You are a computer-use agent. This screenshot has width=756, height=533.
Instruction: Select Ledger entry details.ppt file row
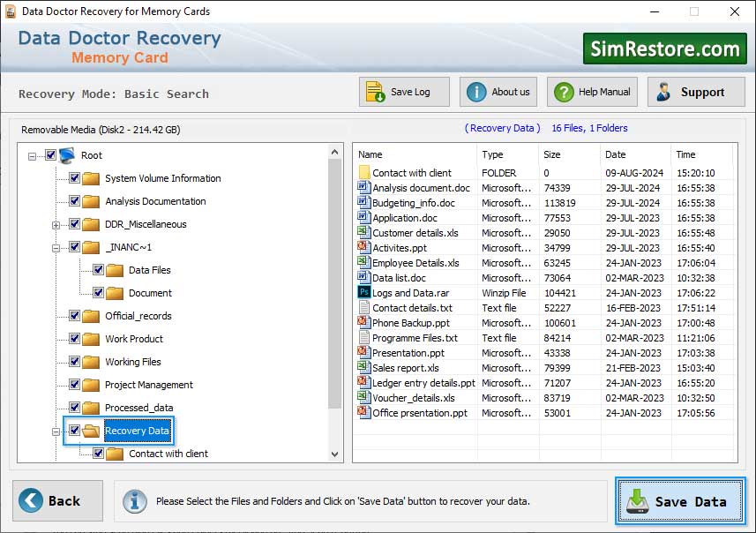(545, 382)
